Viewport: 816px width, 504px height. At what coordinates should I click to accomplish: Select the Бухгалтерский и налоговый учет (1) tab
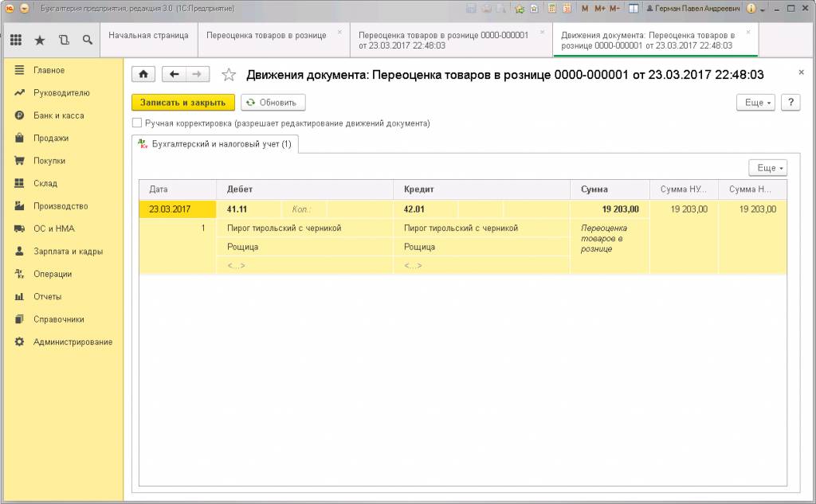coord(215,144)
